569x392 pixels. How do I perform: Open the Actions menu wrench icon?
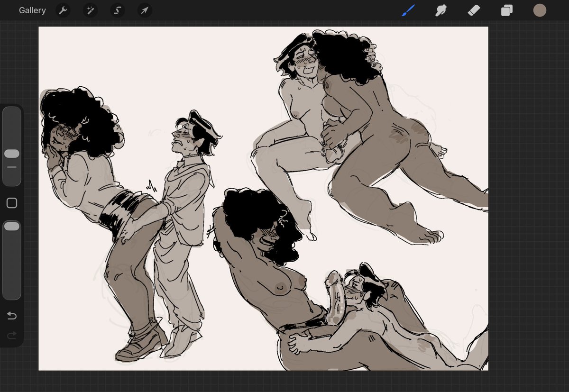click(x=63, y=10)
